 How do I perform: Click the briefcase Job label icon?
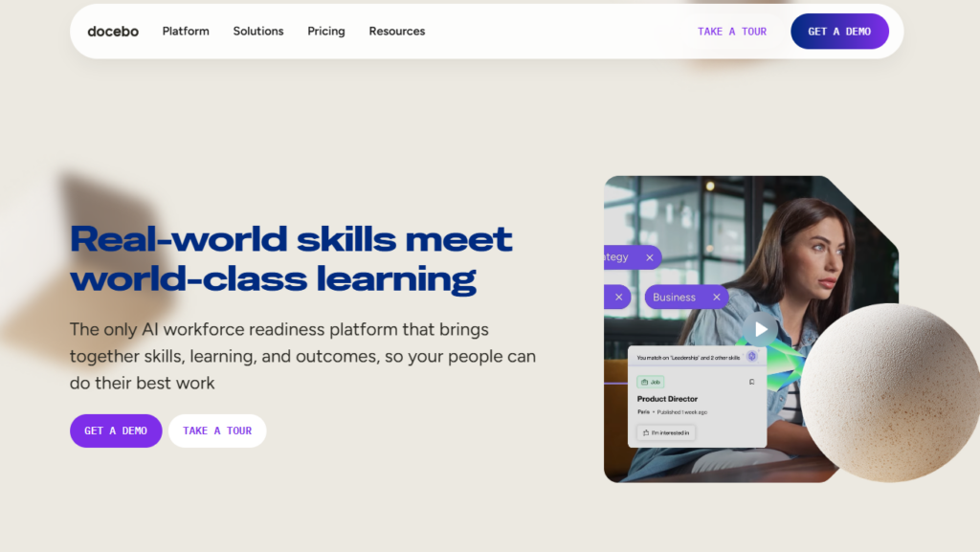(644, 382)
